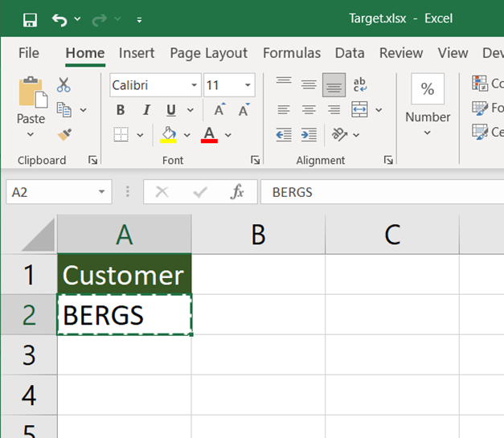Toggle Bottom Align for the cell
504x438 pixels.
(x=334, y=84)
